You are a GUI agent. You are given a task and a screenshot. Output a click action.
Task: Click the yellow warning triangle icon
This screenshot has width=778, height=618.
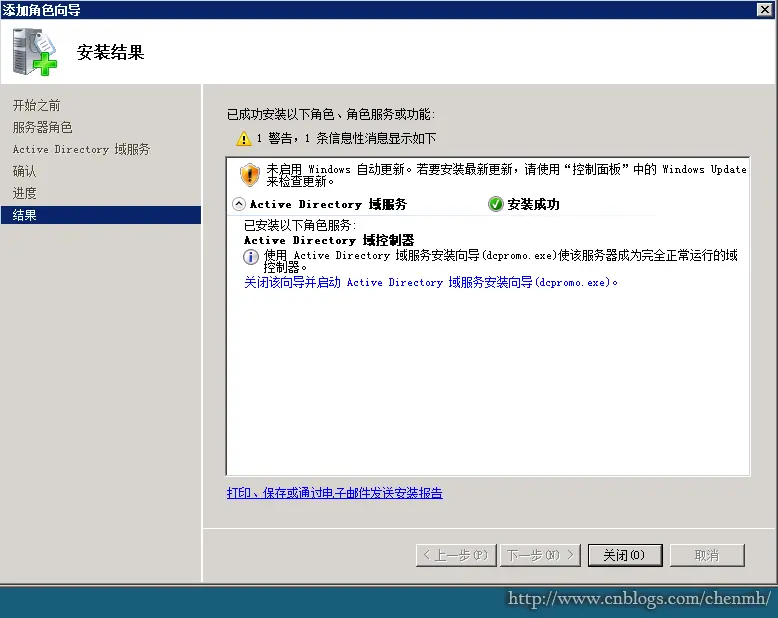tap(244, 138)
